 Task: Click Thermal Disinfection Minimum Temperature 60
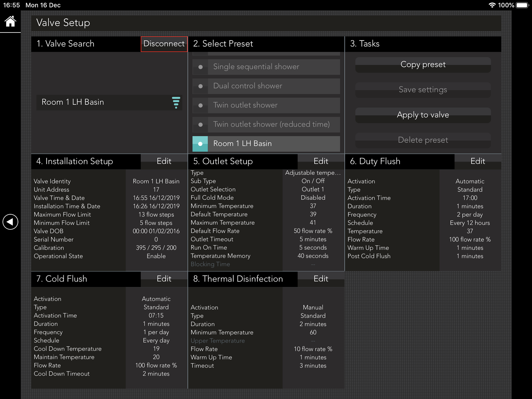tap(313, 332)
